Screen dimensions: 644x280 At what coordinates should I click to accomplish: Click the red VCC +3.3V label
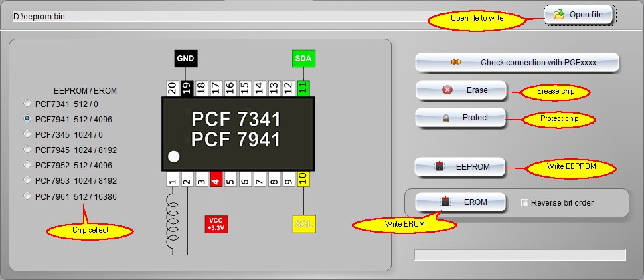pos(216,224)
